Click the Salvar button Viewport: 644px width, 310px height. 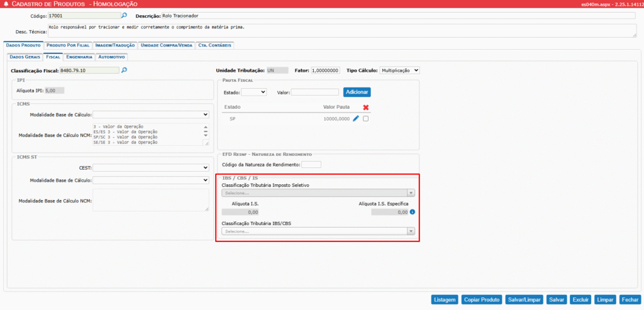coord(556,300)
